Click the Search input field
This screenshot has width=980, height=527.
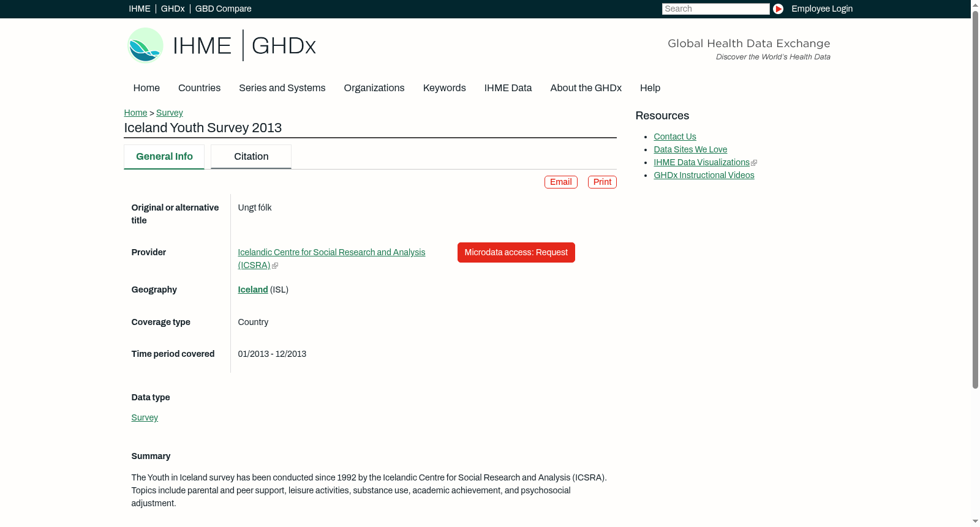click(x=715, y=9)
